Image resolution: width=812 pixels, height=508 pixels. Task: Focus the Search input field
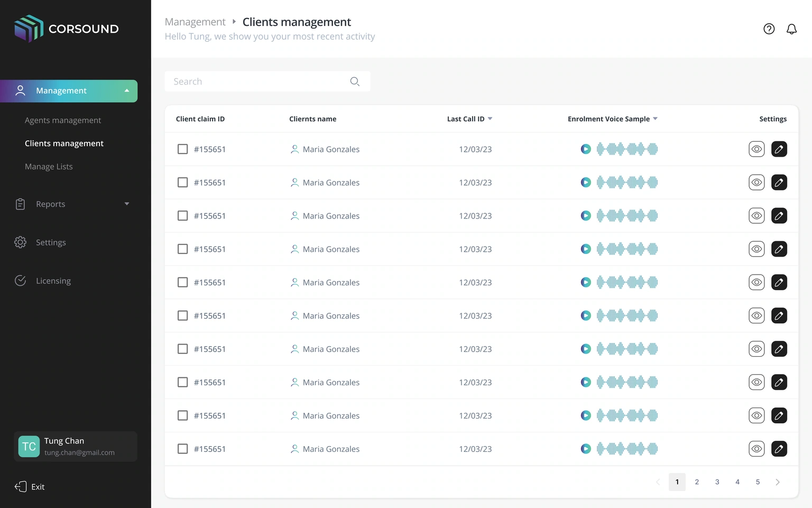(x=267, y=81)
